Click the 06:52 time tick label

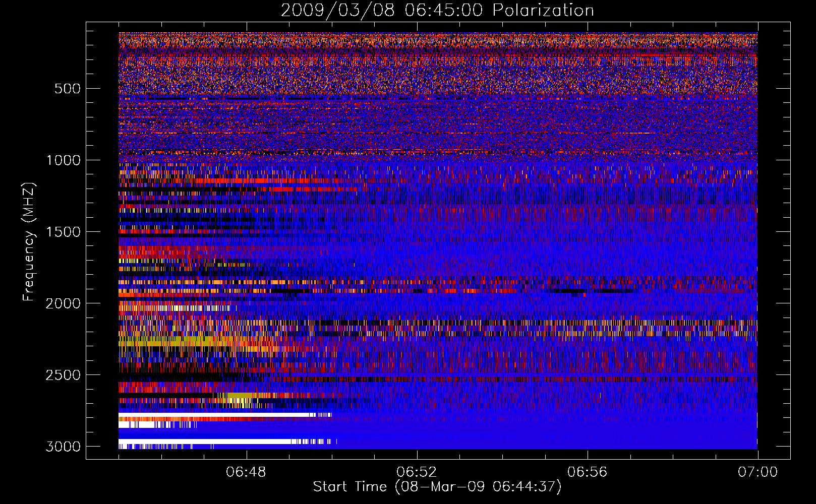pyautogui.click(x=417, y=472)
